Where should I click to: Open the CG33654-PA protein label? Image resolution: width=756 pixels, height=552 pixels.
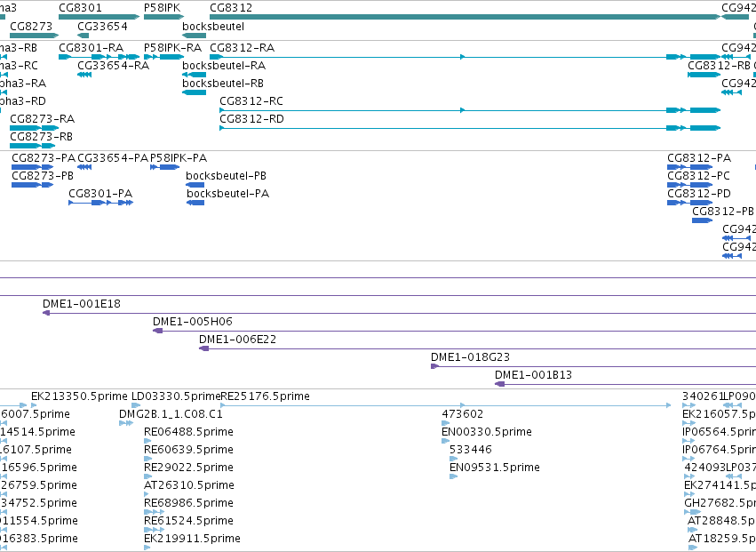[113, 158]
